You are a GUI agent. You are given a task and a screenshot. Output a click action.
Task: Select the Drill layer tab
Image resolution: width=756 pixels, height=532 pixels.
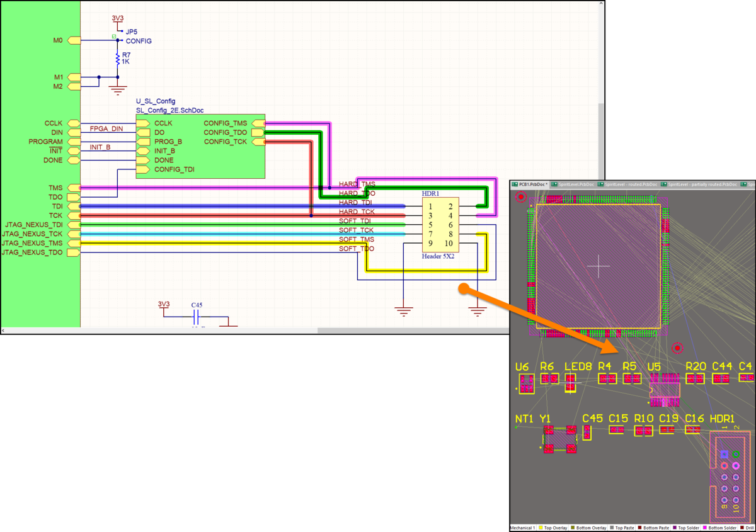click(747, 528)
